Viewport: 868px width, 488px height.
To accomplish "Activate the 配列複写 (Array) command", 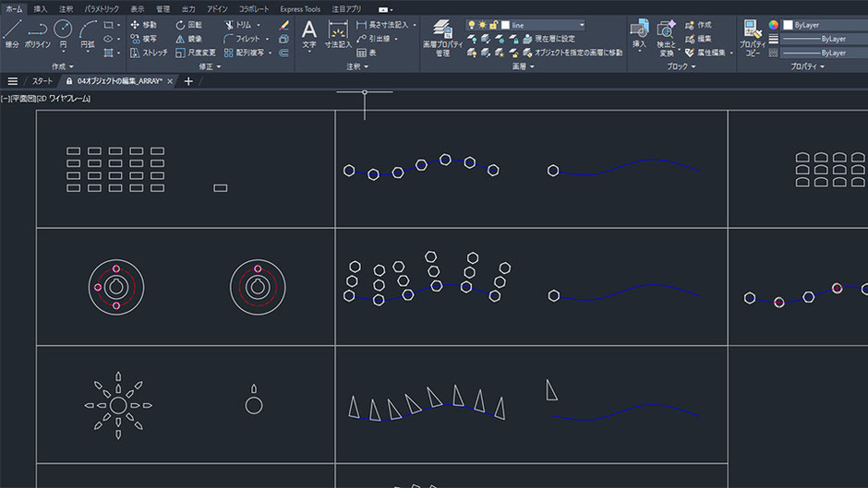I will [x=244, y=53].
